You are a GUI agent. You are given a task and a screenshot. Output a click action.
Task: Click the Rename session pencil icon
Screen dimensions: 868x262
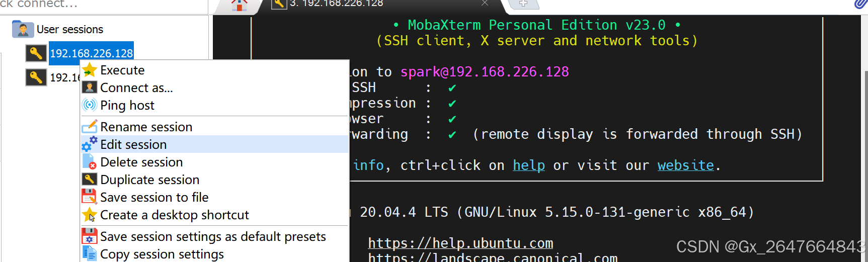pos(90,126)
